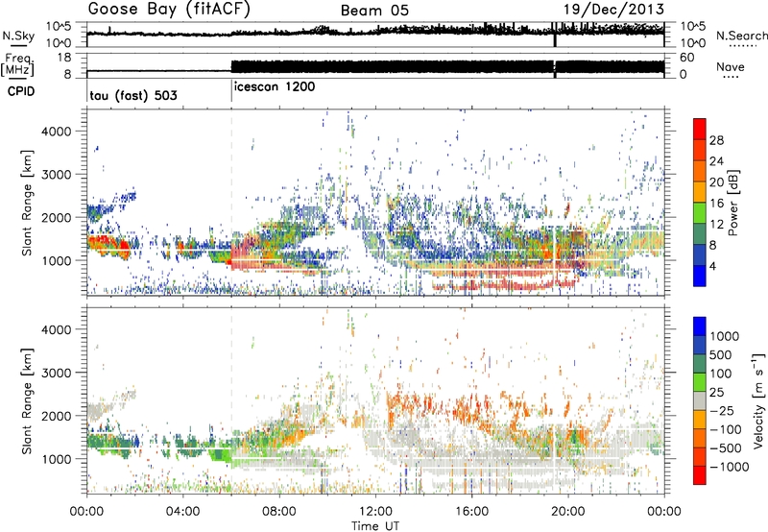Select the 'Beam 05' label
Viewport: 768px width, 532px height.
pos(374,11)
